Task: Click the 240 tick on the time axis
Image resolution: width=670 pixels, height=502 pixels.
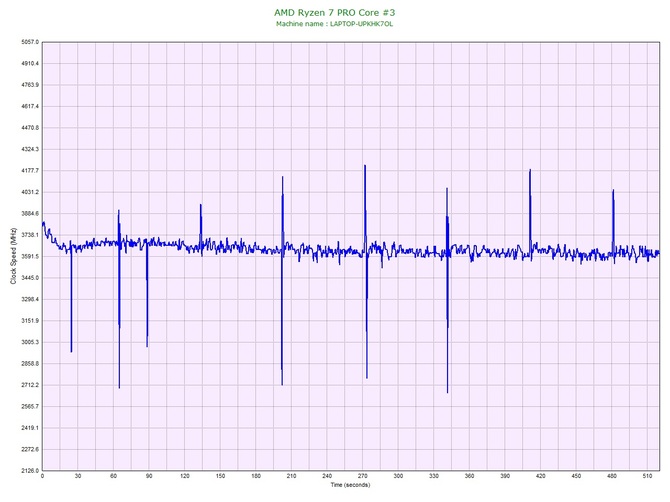Action: (327, 476)
